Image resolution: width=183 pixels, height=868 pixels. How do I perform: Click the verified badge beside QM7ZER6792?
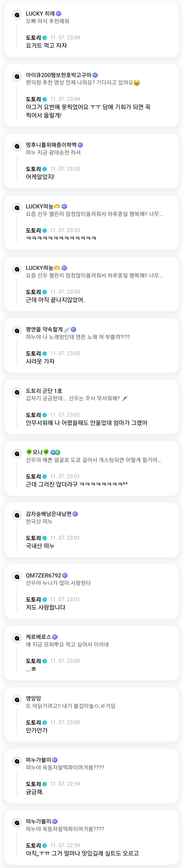[65, 575]
